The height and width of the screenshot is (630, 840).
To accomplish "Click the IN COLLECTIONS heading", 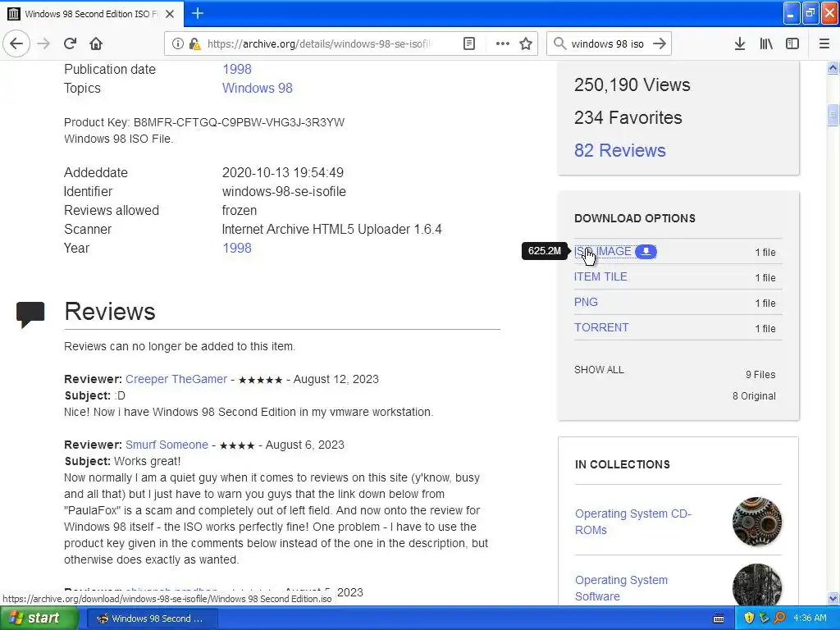I will coord(623,464).
